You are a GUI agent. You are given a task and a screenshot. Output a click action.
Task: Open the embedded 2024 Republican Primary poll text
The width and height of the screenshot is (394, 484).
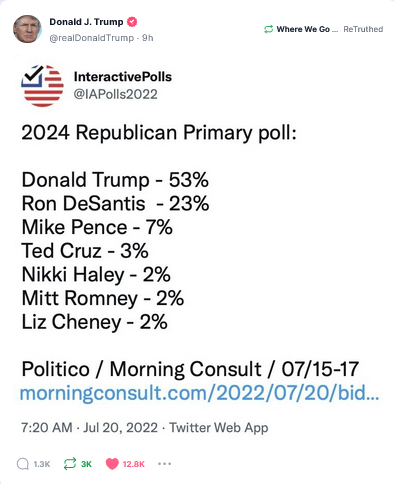point(159,133)
